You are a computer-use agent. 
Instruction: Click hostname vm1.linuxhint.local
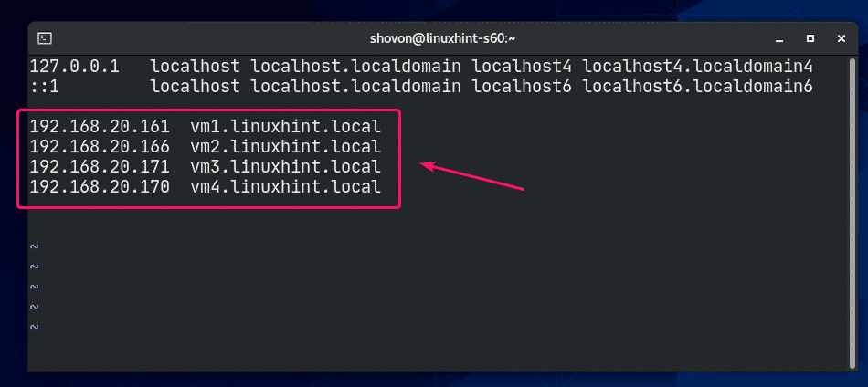pyautogui.click(x=285, y=127)
